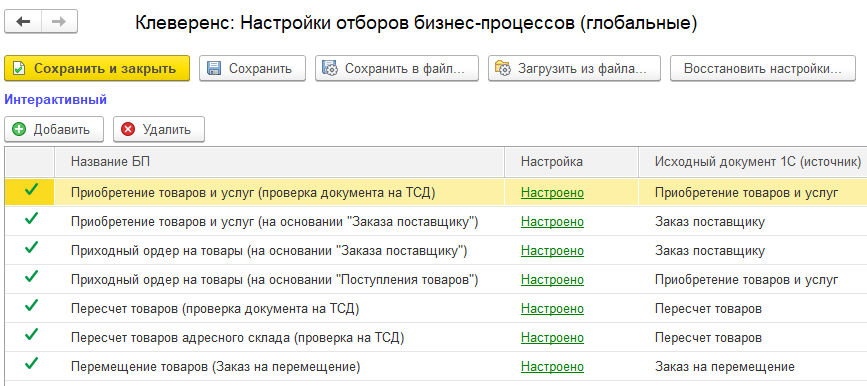Toggle the checkmark for Перемещение товаров (Заказ на перемещение)
Screen dimensions: 867x386
(32, 364)
